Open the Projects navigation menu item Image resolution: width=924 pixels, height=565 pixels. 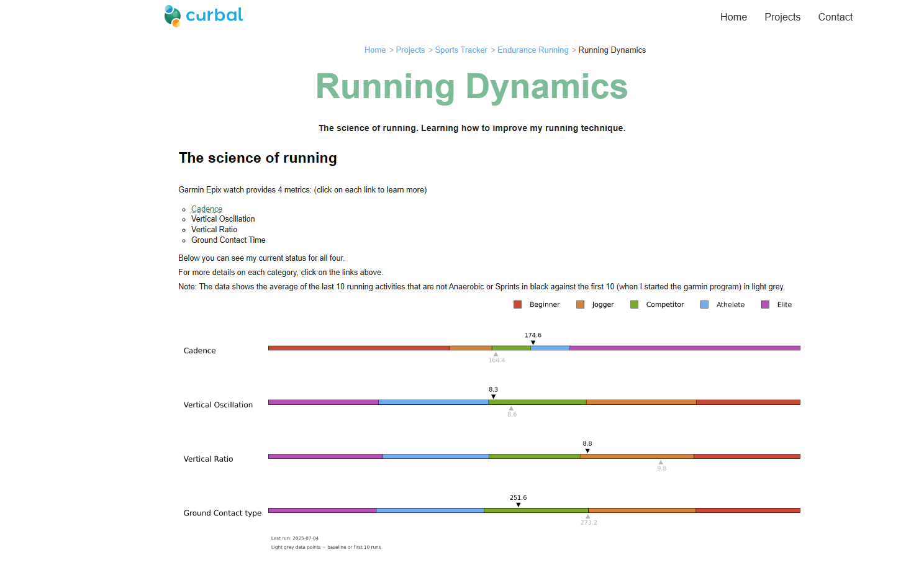point(782,17)
